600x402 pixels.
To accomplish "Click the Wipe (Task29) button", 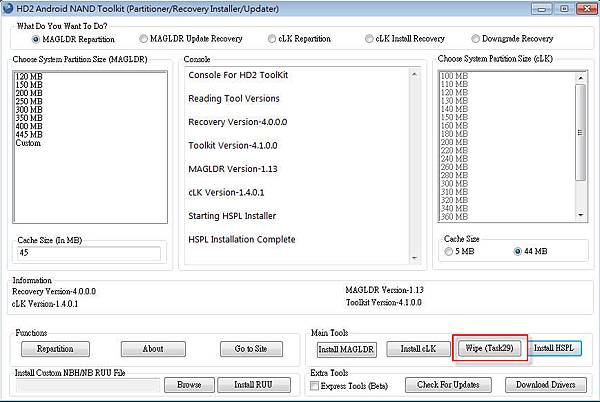I will click(489, 348).
